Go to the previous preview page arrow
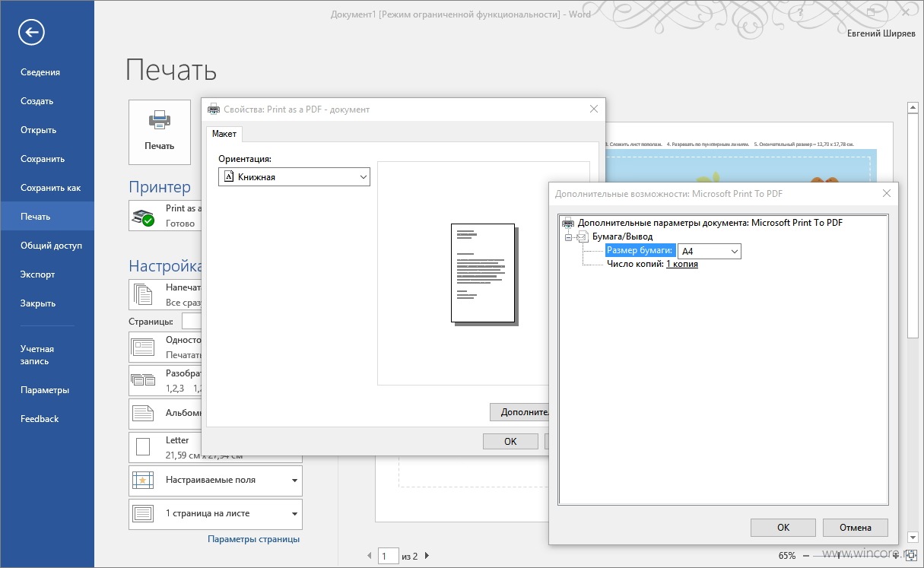 [370, 556]
